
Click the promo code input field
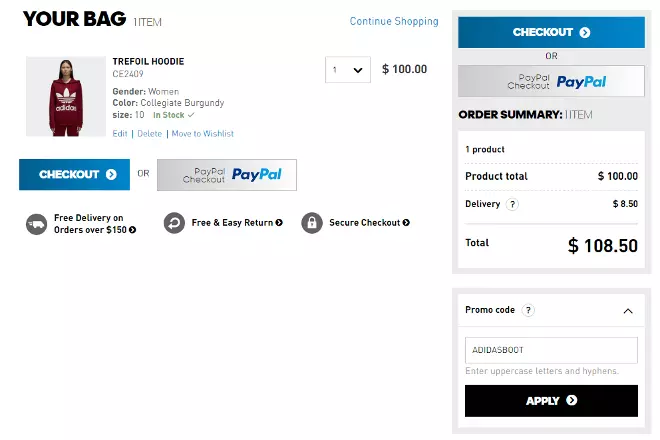tap(551, 350)
